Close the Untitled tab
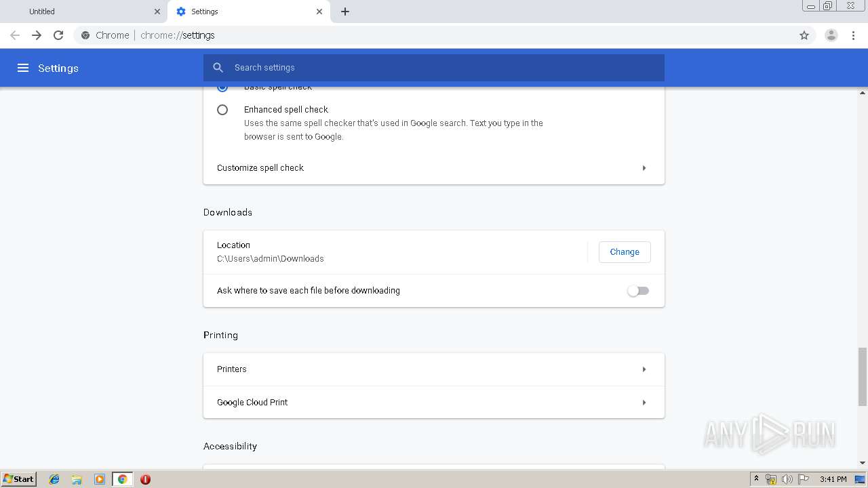This screenshot has width=868, height=488. [157, 12]
